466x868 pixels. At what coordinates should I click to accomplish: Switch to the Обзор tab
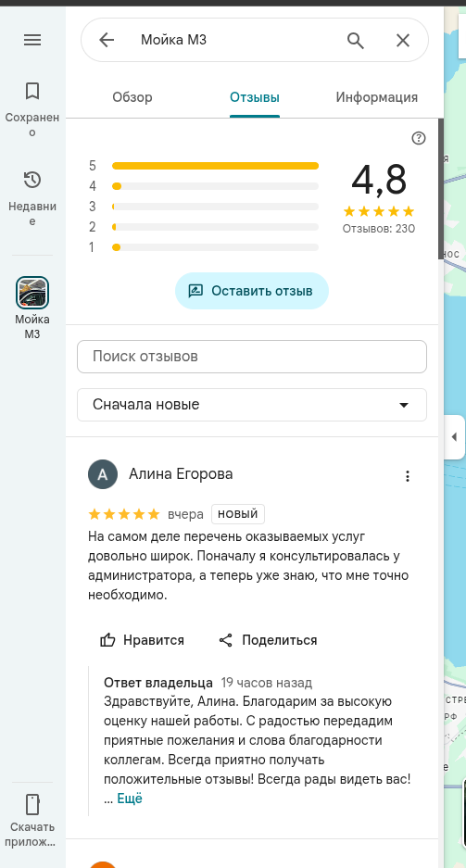132,97
